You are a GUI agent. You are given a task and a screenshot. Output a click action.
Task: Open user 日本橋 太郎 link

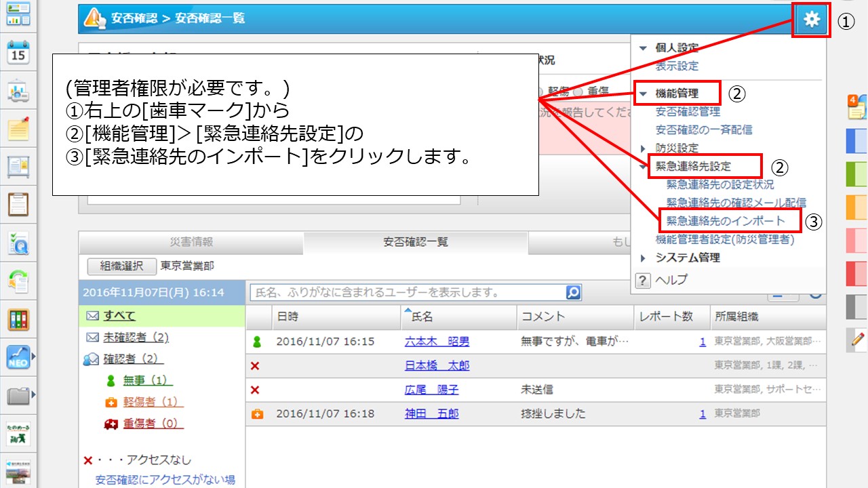(x=437, y=366)
